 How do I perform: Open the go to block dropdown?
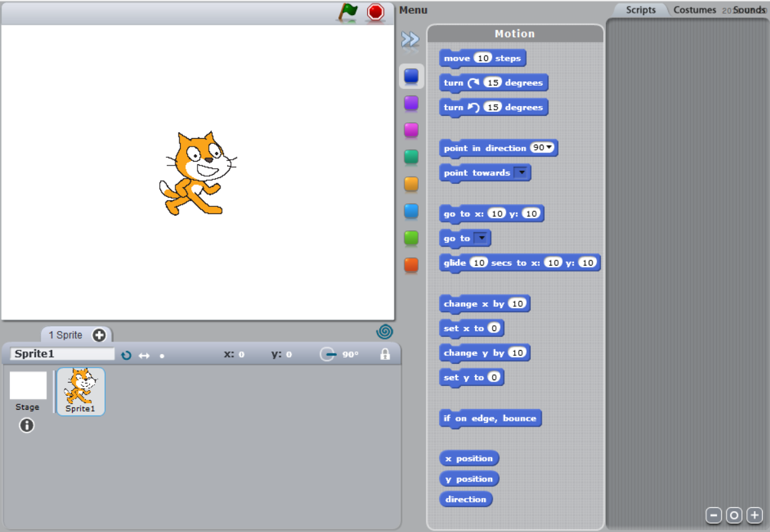481,238
